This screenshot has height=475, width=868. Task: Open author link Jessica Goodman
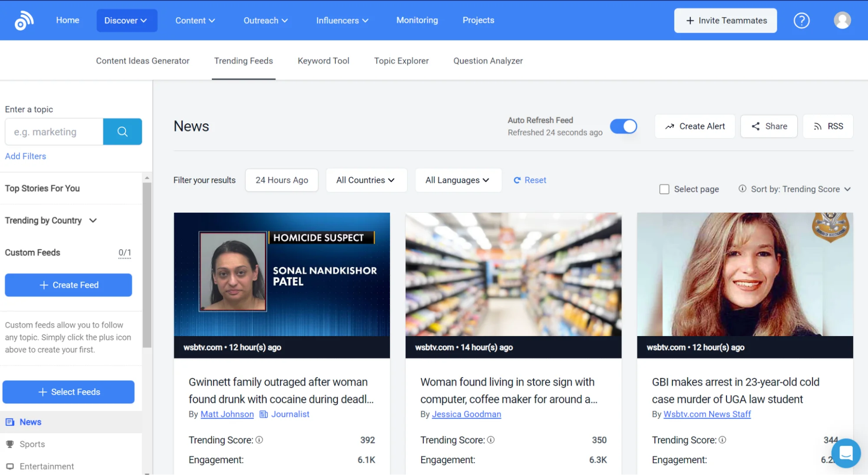pyautogui.click(x=466, y=414)
